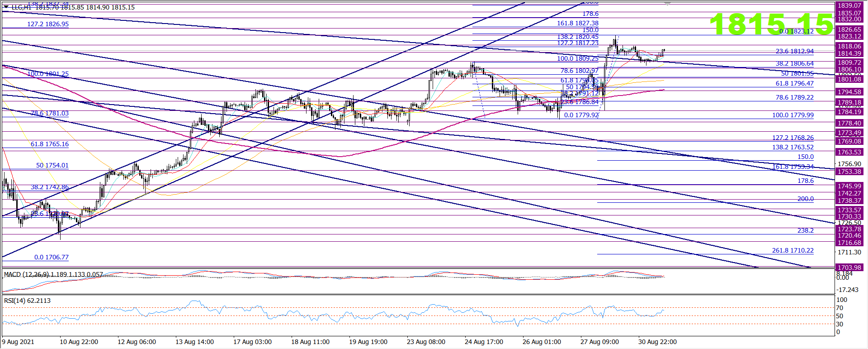The width and height of the screenshot is (868, 349).
Task: Click the 10 Aug 22:00 time axis label
Action: click(x=79, y=342)
